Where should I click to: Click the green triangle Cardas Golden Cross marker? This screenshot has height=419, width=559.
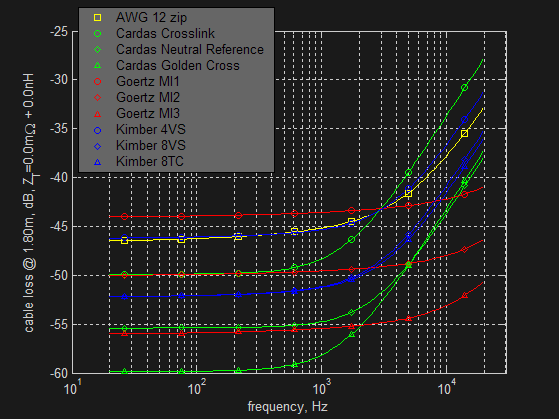(97, 66)
